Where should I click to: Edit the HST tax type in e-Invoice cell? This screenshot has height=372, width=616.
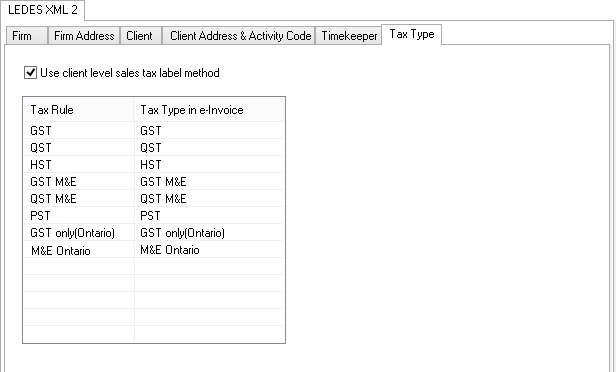pyautogui.click(x=209, y=164)
